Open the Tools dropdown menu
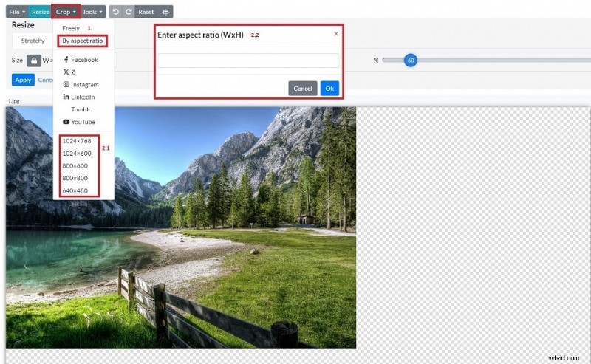Image resolution: width=591 pixels, height=364 pixels. [x=92, y=12]
